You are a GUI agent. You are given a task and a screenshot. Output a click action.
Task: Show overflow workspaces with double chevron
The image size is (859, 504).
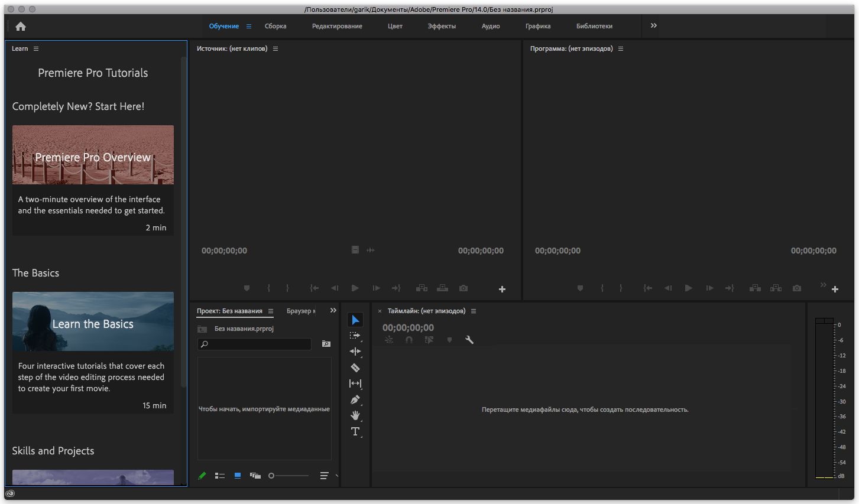(x=653, y=26)
